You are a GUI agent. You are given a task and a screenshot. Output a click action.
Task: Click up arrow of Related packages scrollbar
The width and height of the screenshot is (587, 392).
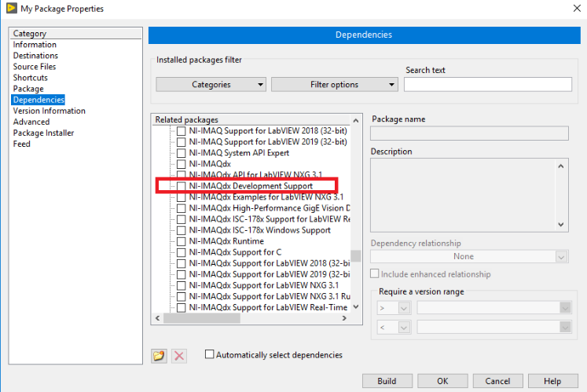click(356, 120)
